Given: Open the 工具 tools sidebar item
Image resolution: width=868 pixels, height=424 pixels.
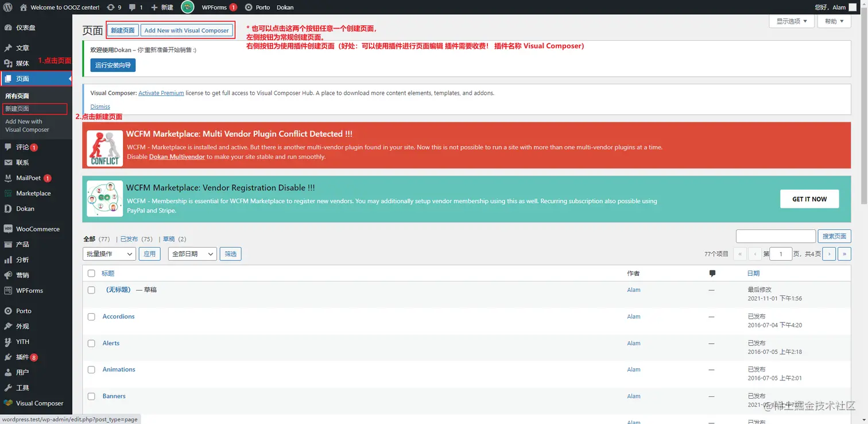Looking at the screenshot, I should (x=36, y=388).
